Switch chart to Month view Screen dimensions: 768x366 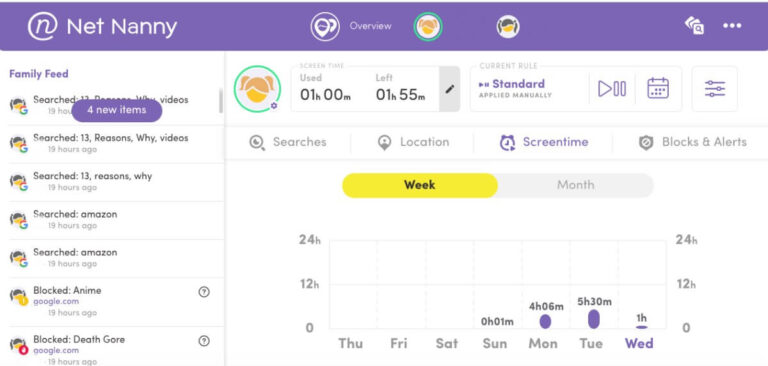pyautogui.click(x=576, y=185)
